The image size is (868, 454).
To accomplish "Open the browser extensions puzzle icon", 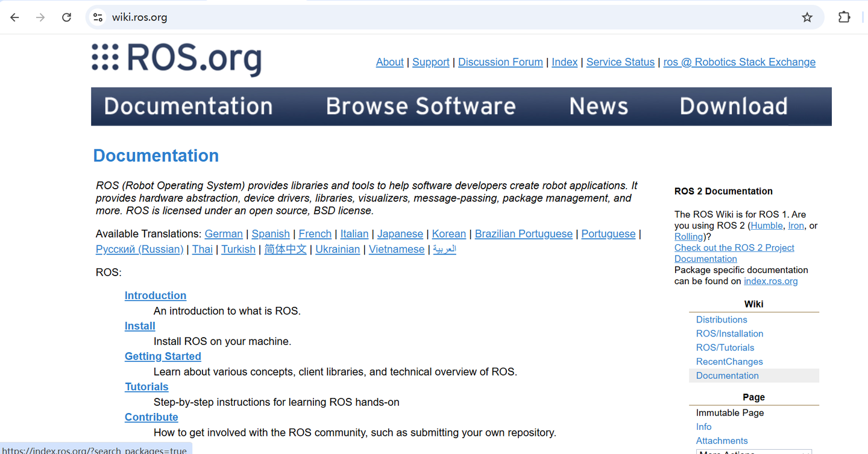I will click(844, 17).
